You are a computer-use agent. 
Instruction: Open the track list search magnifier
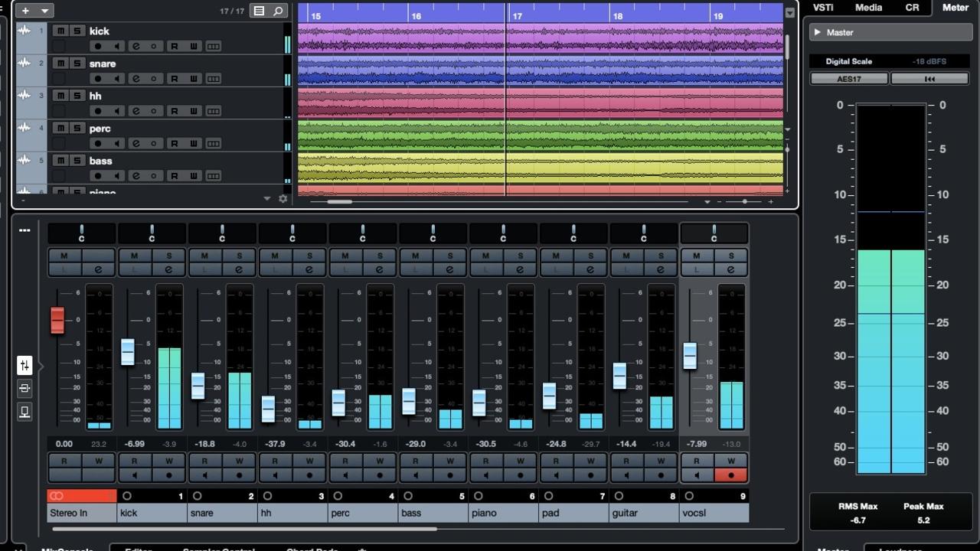[x=278, y=11]
